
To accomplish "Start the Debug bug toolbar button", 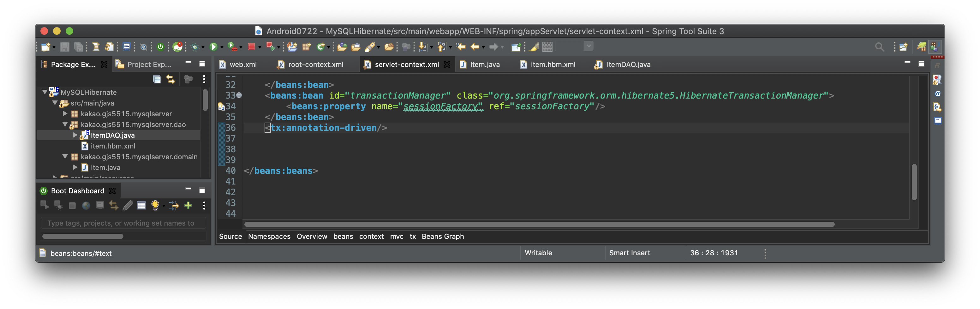I will point(195,47).
